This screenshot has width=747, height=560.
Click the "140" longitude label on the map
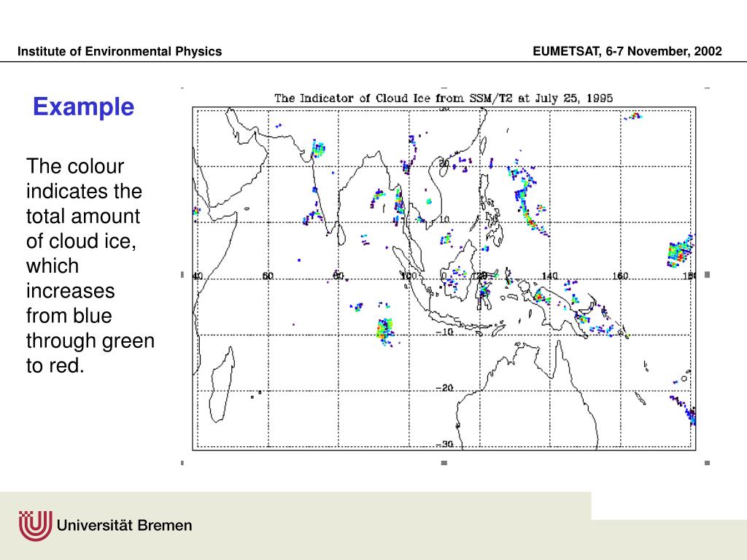click(550, 276)
